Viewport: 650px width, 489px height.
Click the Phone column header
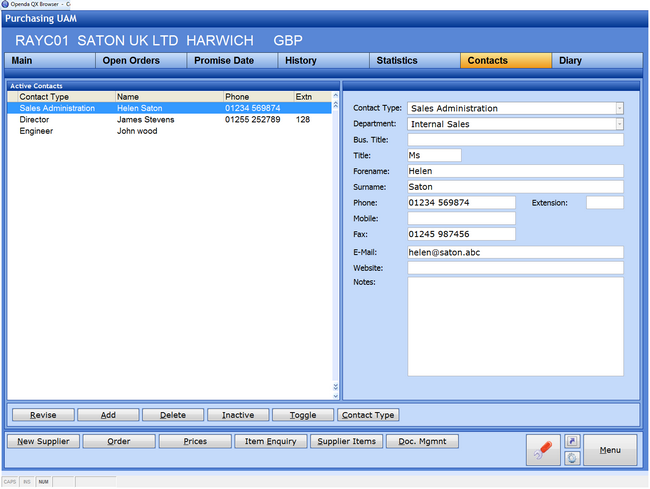point(258,97)
